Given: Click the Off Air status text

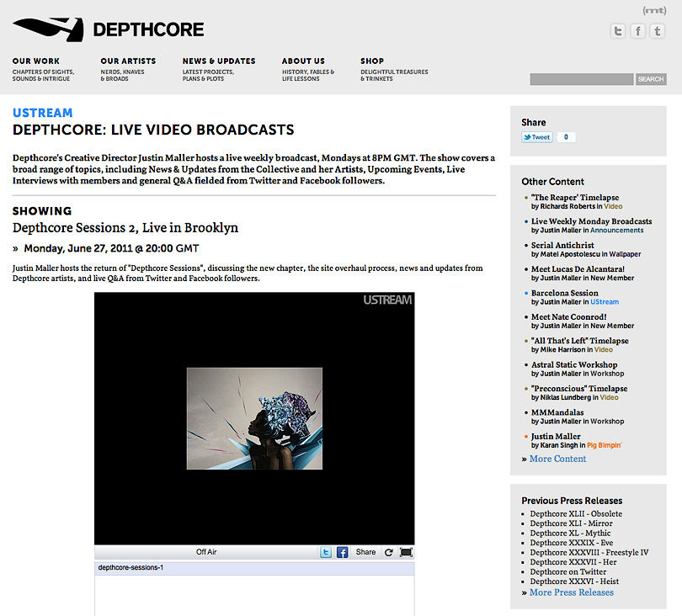Looking at the screenshot, I should click(206, 552).
